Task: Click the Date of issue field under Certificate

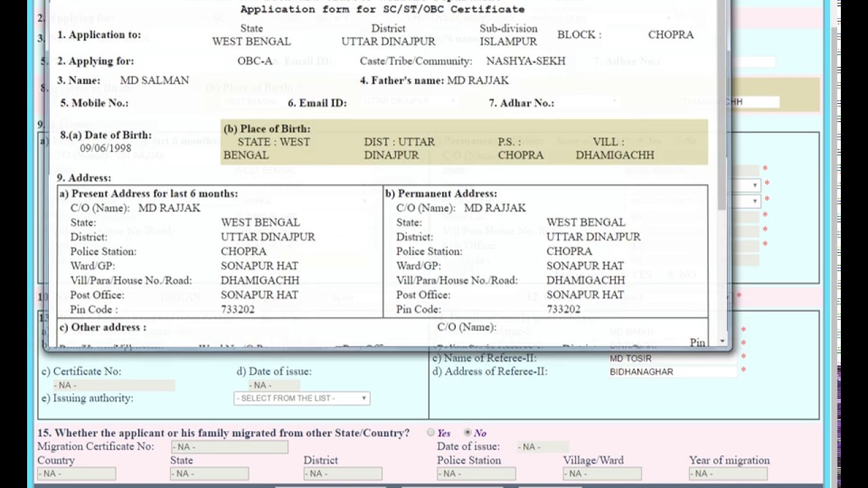Action: 274,385
